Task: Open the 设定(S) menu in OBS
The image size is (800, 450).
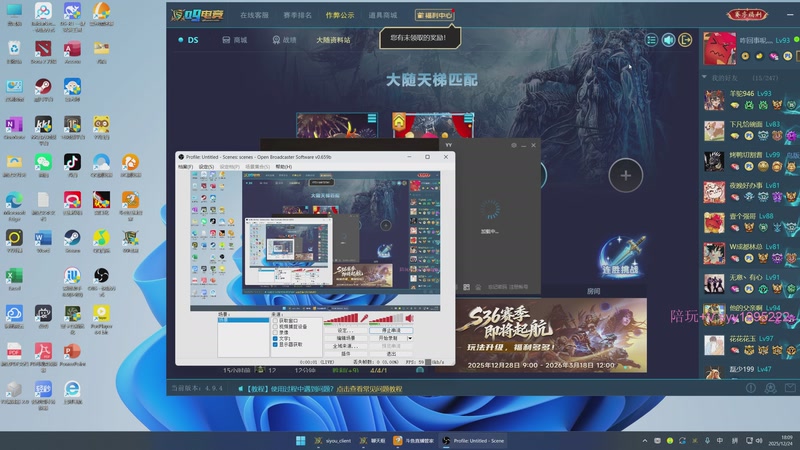Action: pos(206,167)
